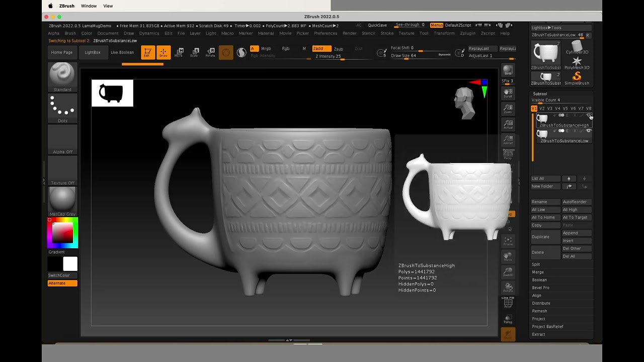Toggle Dynamic draw size
The height and width of the screenshot is (362, 644).
click(x=445, y=54)
